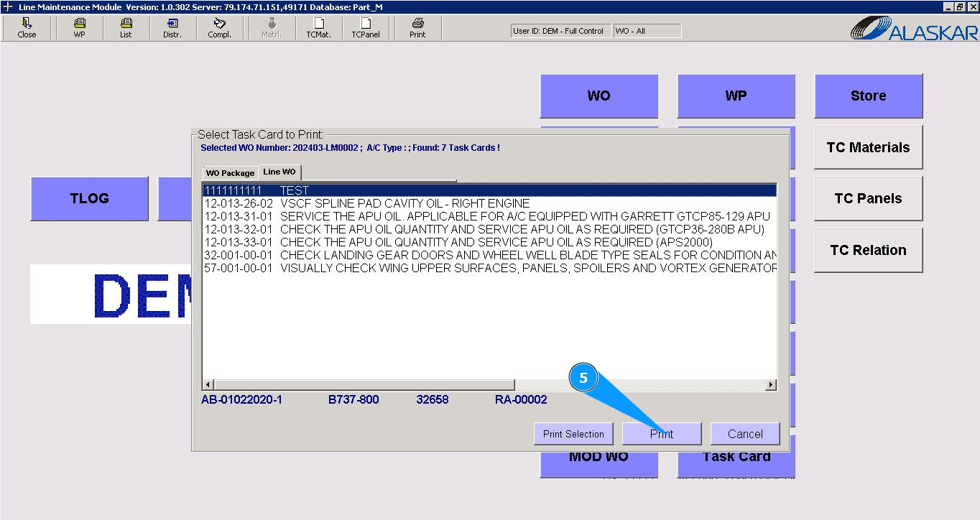Open the WO module button
Viewport: 980px width, 520px height.
[598, 96]
